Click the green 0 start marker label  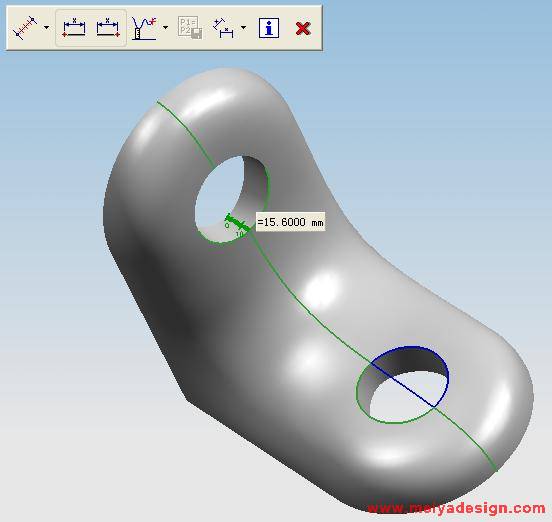[x=227, y=225]
